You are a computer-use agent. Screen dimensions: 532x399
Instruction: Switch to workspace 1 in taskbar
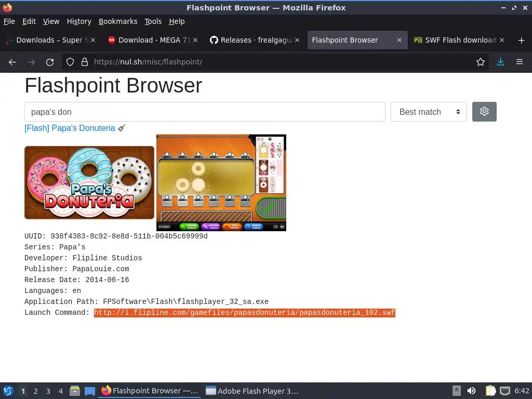tap(23, 391)
